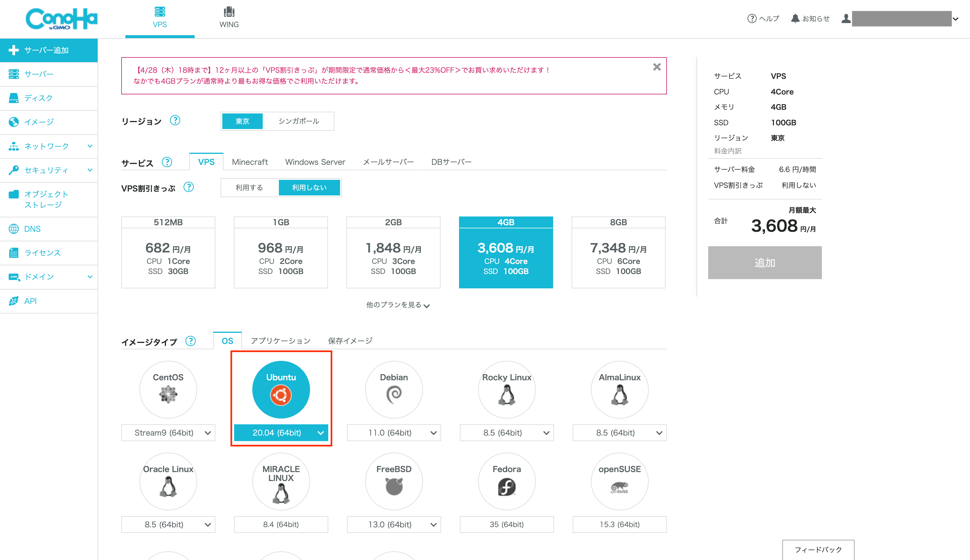Select the DBサーバー service tab
Image resolution: width=970 pixels, height=560 pixels.
pos(451,162)
